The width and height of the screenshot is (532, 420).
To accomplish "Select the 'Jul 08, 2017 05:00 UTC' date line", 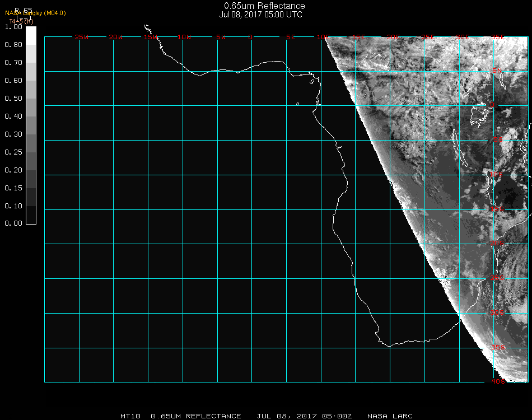I will click(260, 15).
